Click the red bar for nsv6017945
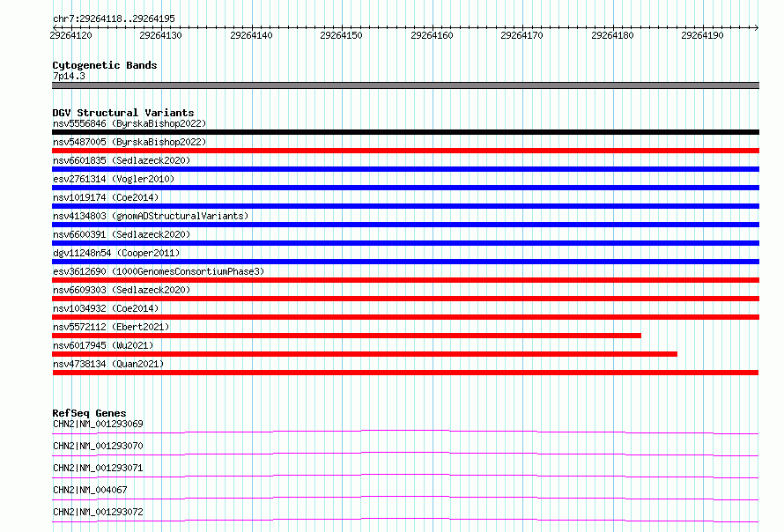Screen dimensions: 784x532 point(365,354)
